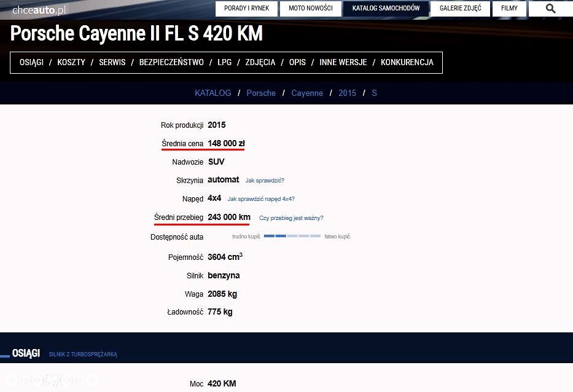
Task: Click the KATALOG breadcrumb link
Action: pyautogui.click(x=213, y=93)
